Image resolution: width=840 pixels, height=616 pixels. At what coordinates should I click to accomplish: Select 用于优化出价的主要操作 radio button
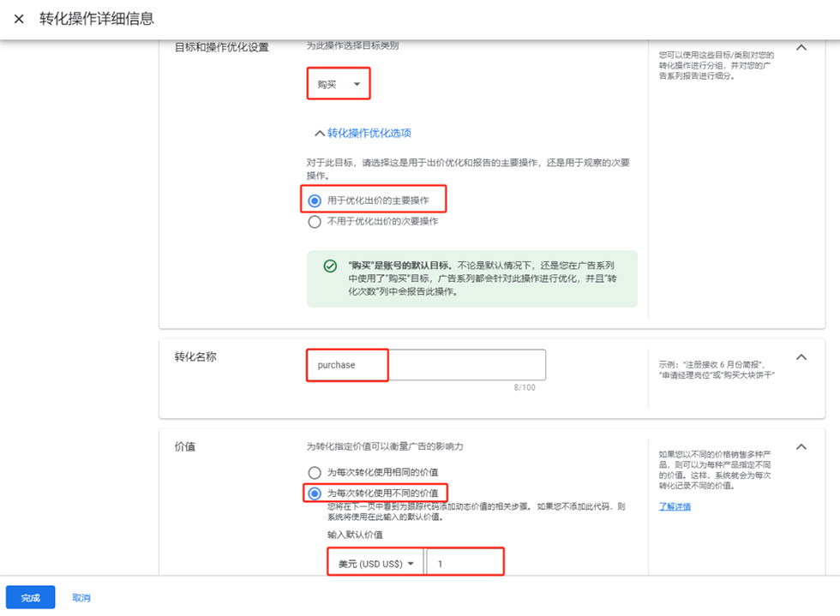click(315, 200)
